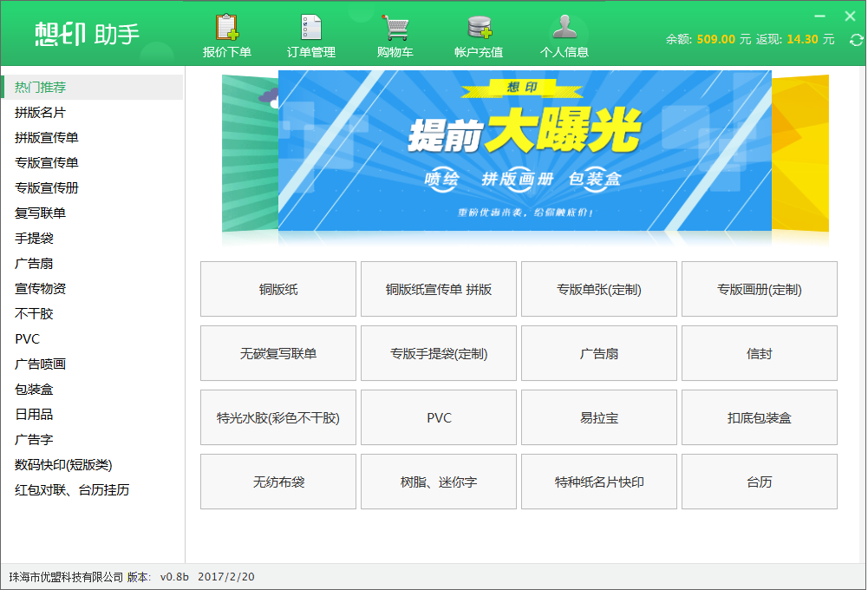868x590 pixels.
Task: Click the 专版单张(定制) button
Action: (599, 289)
